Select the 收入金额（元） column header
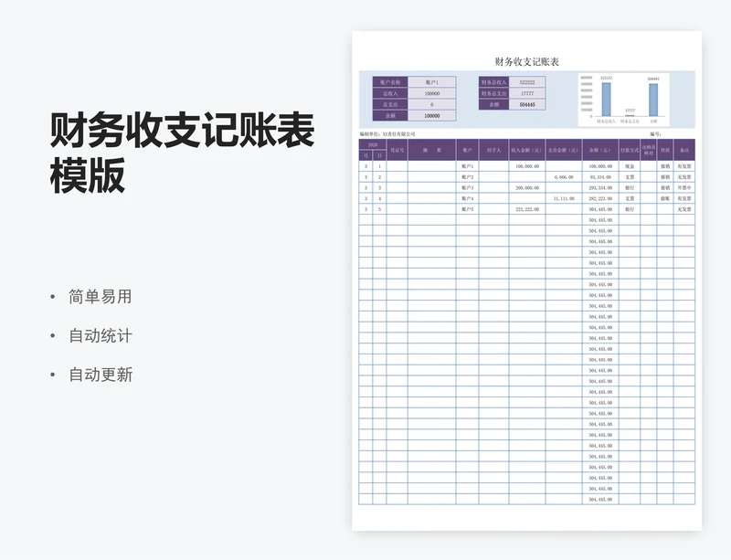This screenshot has width=731, height=560. 527,150
